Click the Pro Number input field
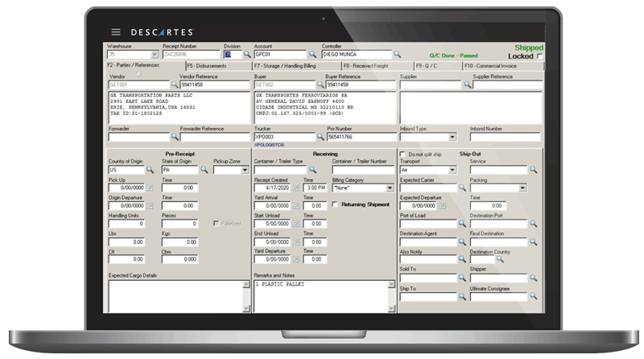This screenshot has width=644, height=359. coord(359,138)
